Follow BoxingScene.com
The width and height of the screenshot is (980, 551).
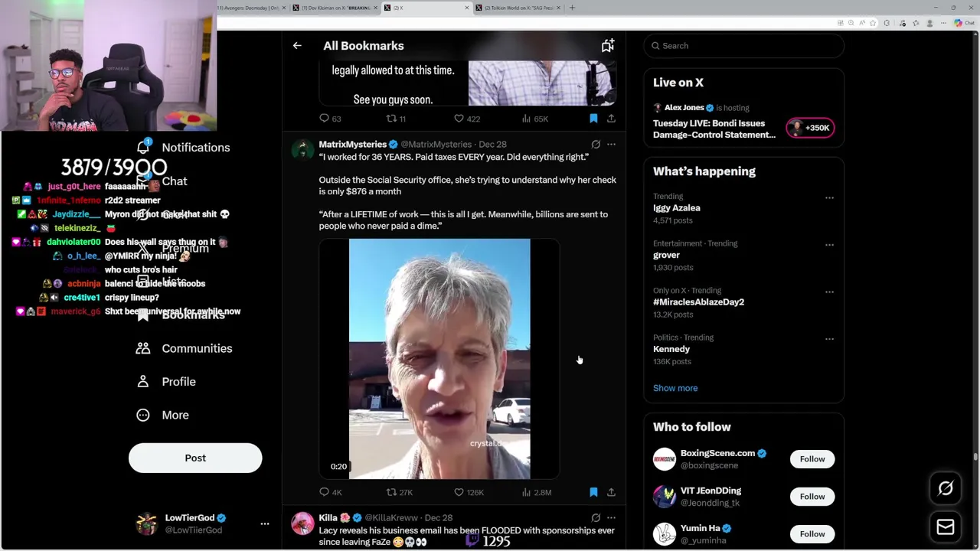(812, 459)
